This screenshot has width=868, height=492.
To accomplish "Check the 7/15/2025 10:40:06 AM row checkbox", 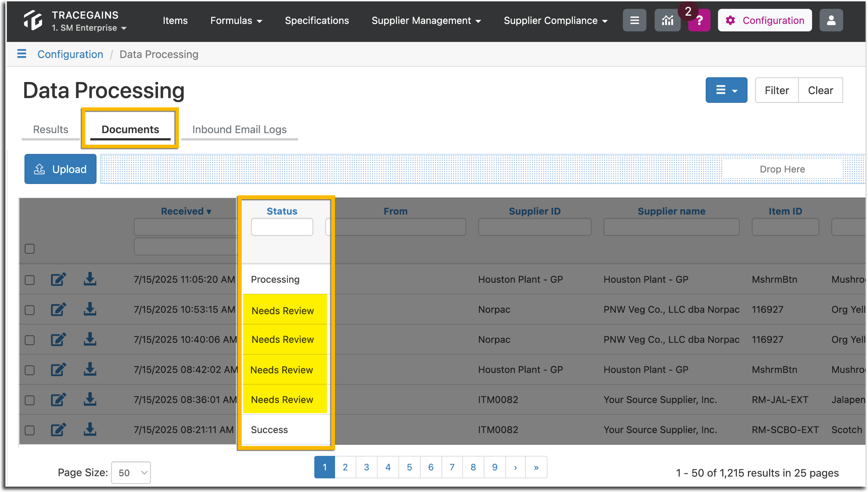I will point(30,340).
